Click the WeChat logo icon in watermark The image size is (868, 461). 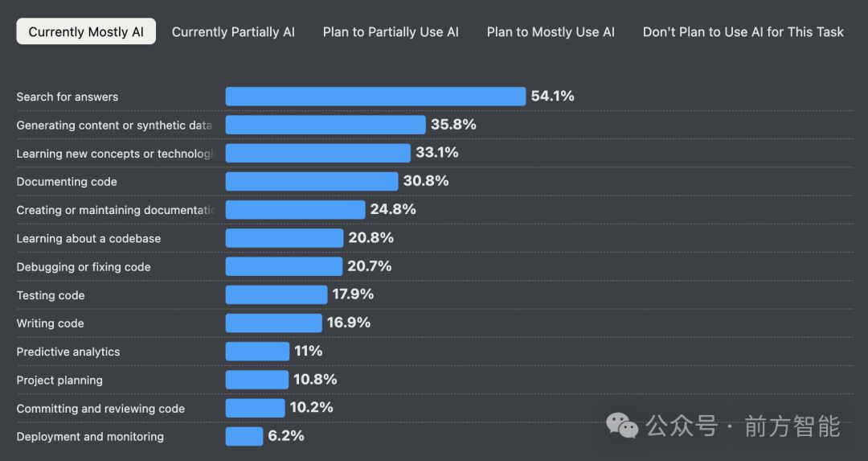pos(622,426)
